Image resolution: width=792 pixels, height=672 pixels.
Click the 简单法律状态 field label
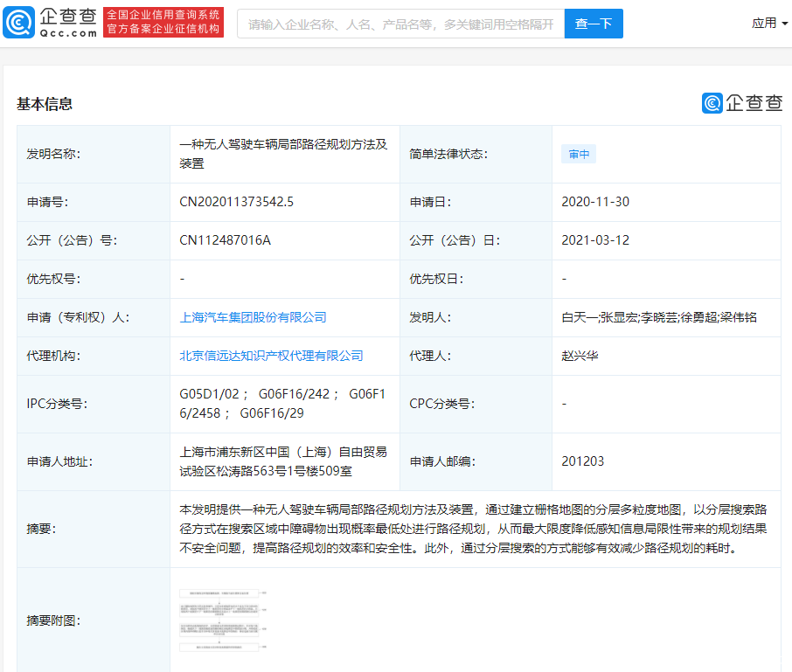pyautogui.click(x=448, y=154)
